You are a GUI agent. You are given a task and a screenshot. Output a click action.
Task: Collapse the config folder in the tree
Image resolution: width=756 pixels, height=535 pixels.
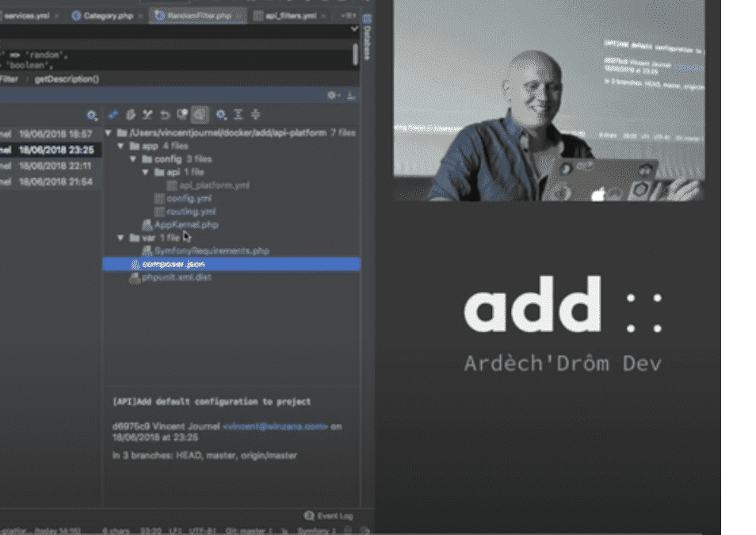[x=132, y=158]
